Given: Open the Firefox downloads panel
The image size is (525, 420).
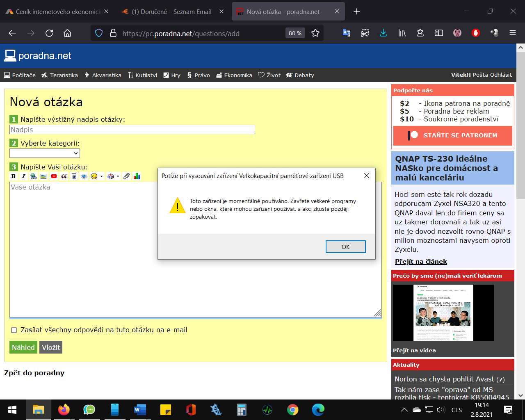Looking at the screenshot, I should click(x=383, y=33).
